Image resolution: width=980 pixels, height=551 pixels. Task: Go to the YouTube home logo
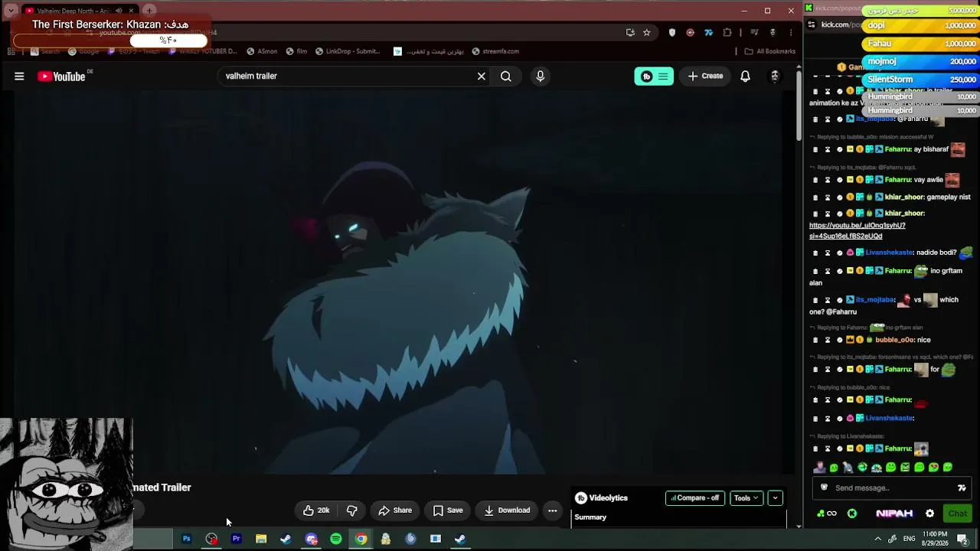pos(62,77)
